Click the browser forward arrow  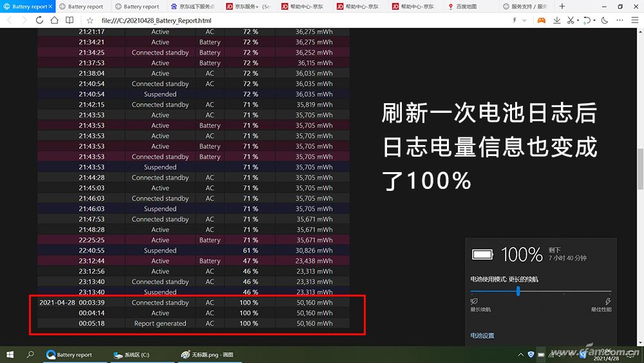tap(24, 20)
